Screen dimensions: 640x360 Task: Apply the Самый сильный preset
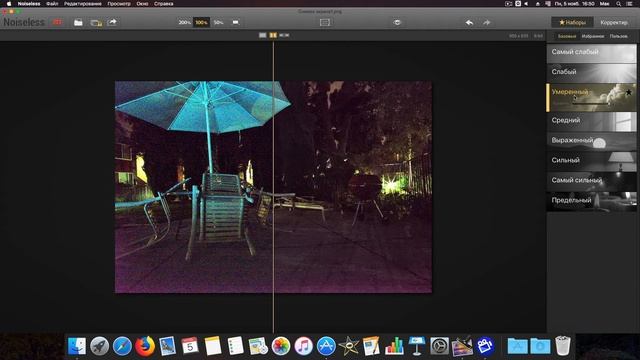pyautogui.click(x=591, y=181)
